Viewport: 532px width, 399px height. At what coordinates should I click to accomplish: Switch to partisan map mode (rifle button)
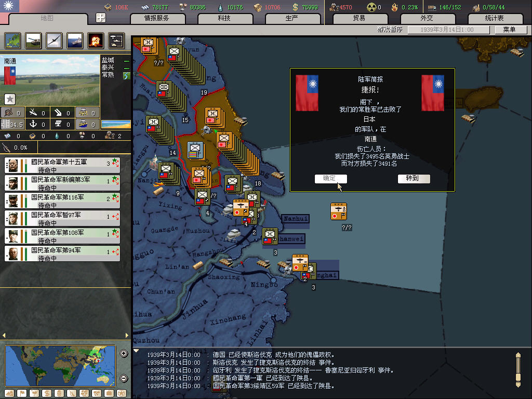(72, 393)
